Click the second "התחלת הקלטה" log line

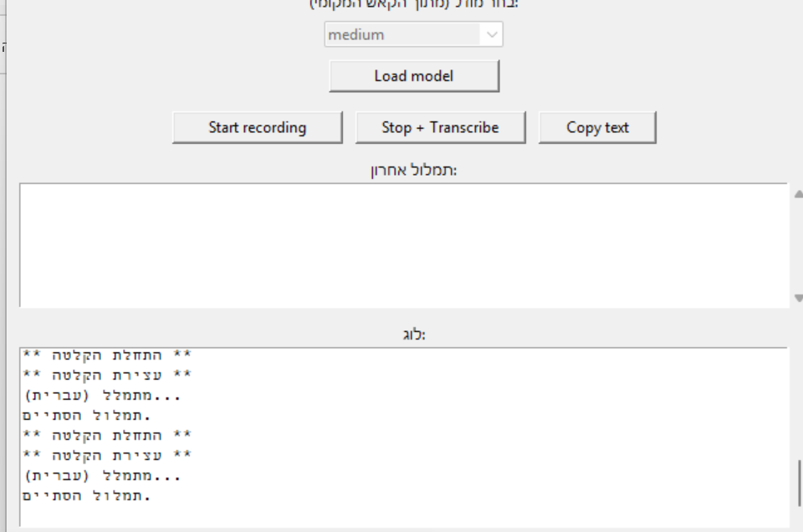[x=107, y=435]
